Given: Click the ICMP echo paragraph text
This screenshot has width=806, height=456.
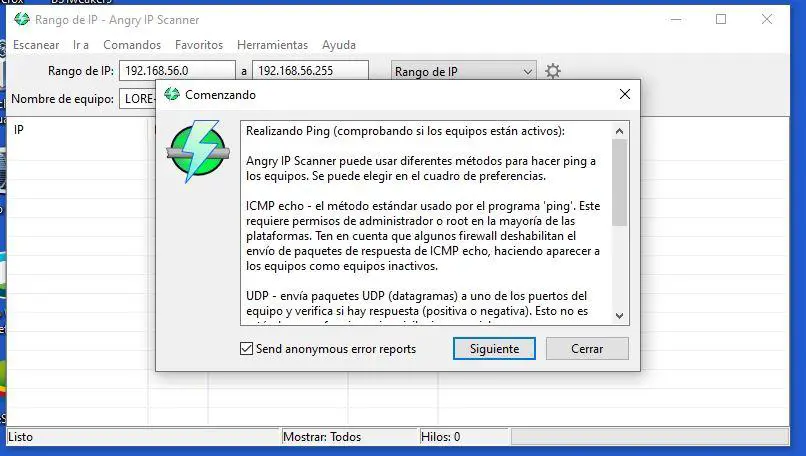Looking at the screenshot, I should 423,236.
